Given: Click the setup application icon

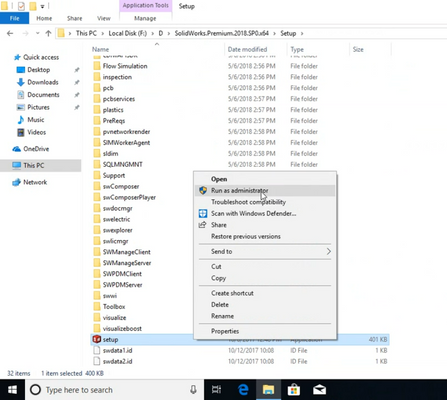Looking at the screenshot, I should click(97, 339).
